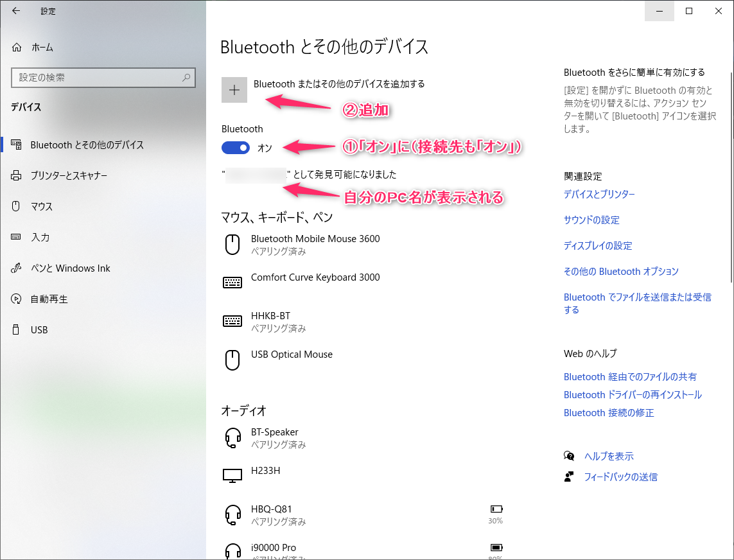734x560 pixels.
Task: Turn off the Bluetooth toggle switch
Action: pyautogui.click(x=236, y=148)
